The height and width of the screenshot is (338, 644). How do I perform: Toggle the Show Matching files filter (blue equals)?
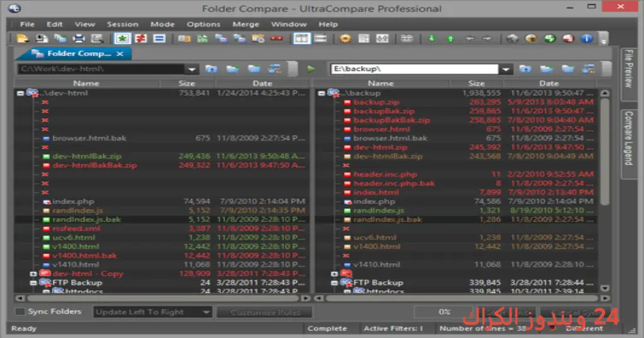159,38
